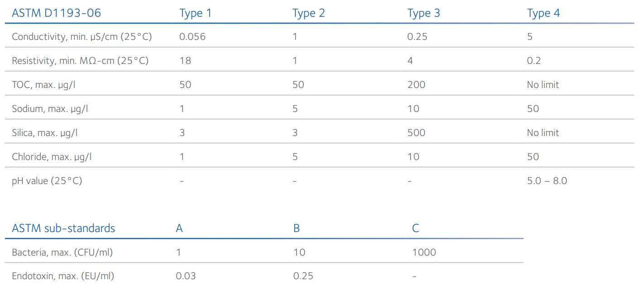Select the Bacteria, max. (CFU/ml) label
644x291 pixels.
click(62, 252)
